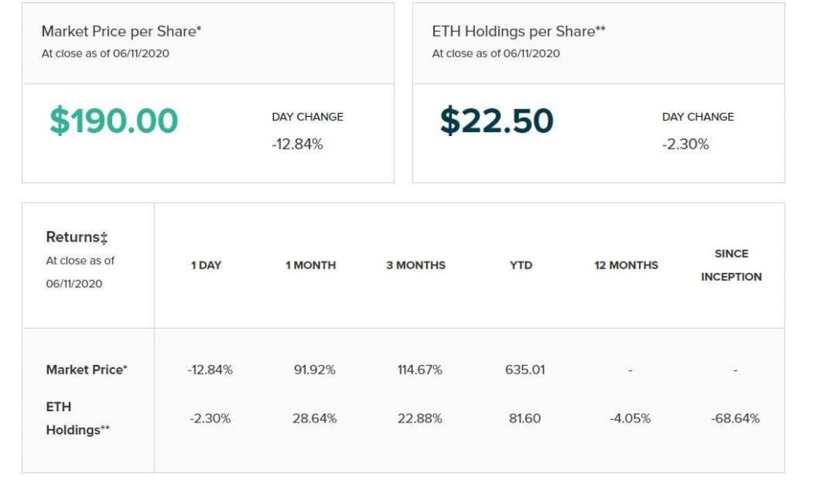Select the ETH Holdings per Share heading

pos(518,31)
